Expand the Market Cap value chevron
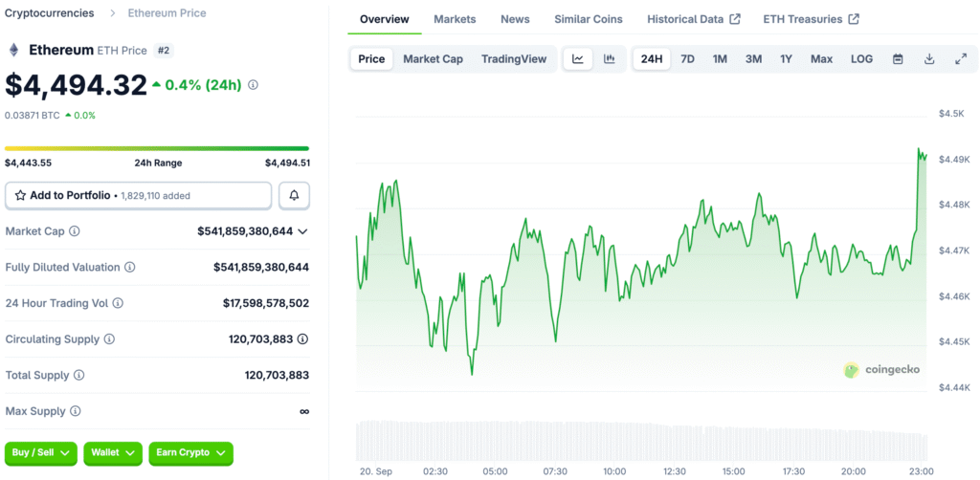980x480 pixels. click(302, 231)
